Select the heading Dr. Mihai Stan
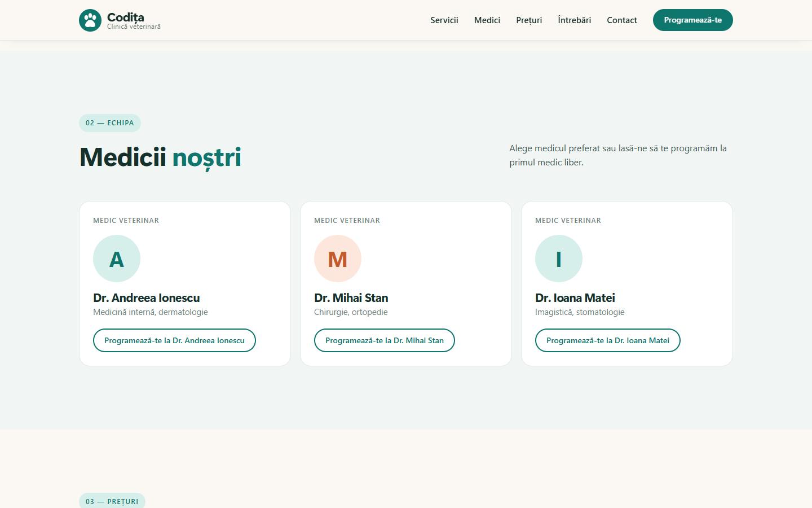Screen dimensions: 812x508 [x=351, y=298]
